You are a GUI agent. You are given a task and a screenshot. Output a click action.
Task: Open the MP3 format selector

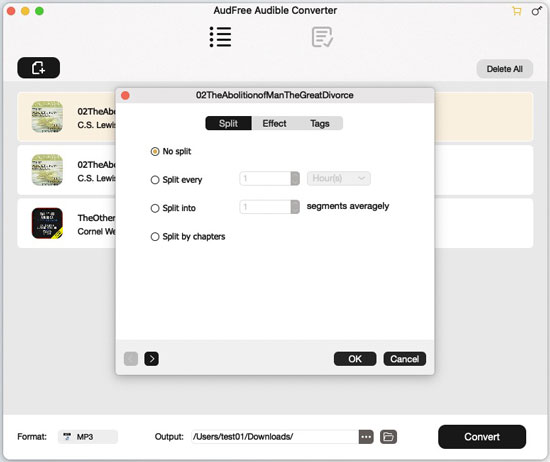[88, 437]
